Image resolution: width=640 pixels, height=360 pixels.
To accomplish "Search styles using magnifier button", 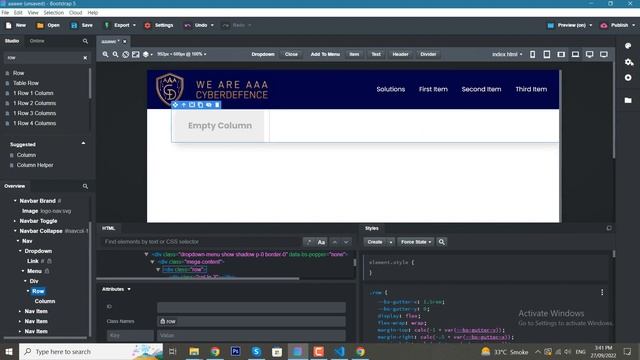I will click(x=442, y=242).
